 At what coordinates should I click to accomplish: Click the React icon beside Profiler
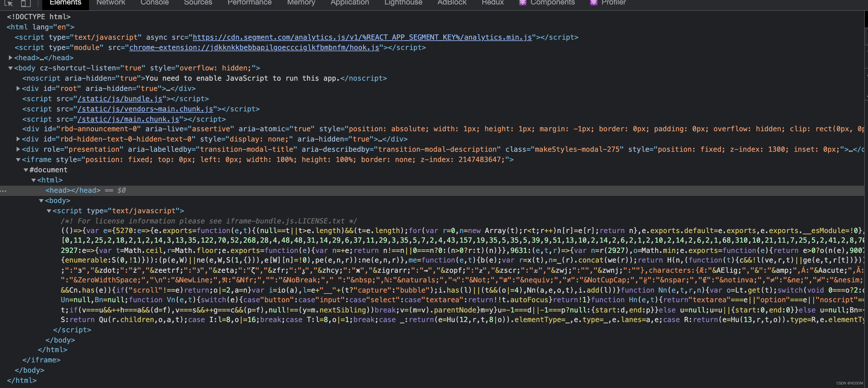click(x=594, y=3)
